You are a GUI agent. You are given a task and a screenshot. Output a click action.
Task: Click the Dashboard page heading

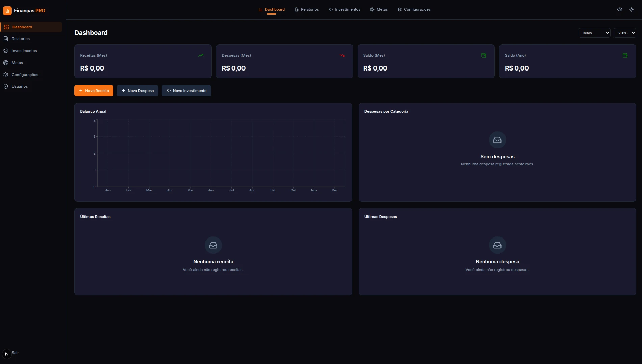pos(91,33)
